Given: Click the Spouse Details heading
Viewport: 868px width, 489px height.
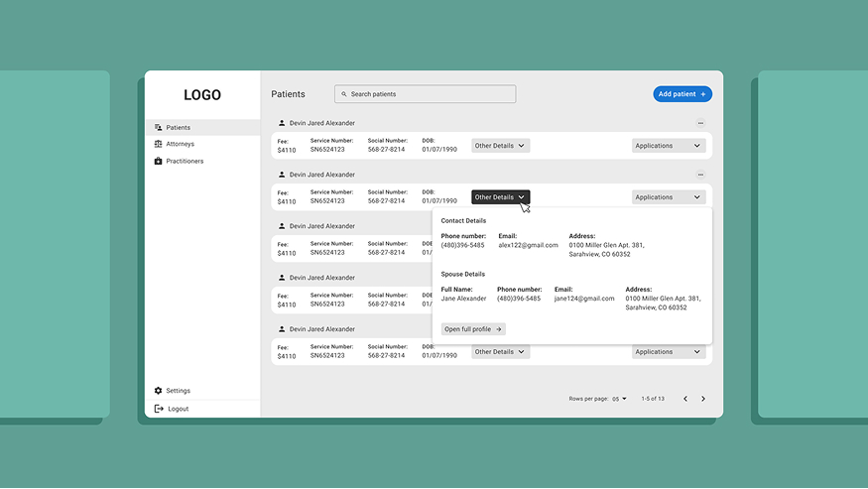Looking at the screenshot, I should [x=463, y=274].
